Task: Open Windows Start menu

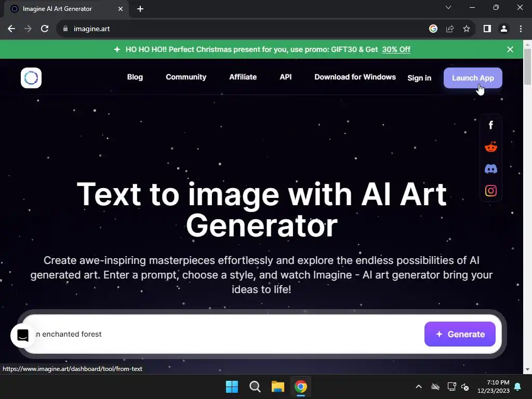Action: click(x=232, y=387)
